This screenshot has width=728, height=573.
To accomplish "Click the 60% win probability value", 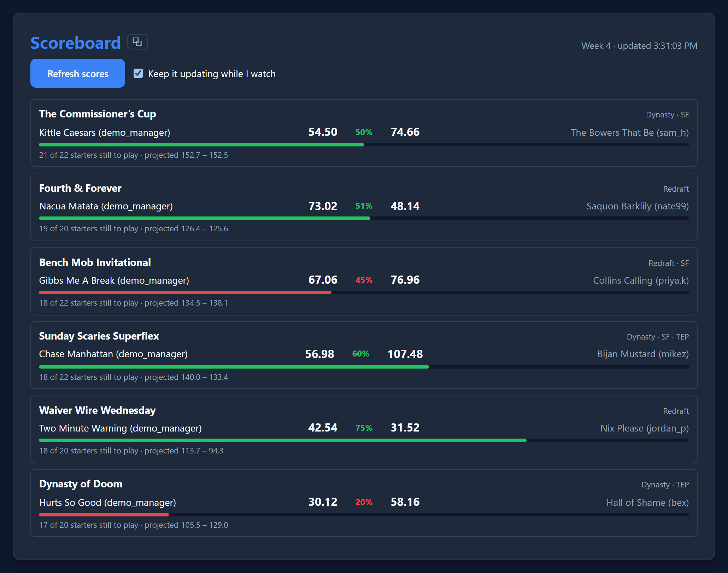I will coord(361,354).
